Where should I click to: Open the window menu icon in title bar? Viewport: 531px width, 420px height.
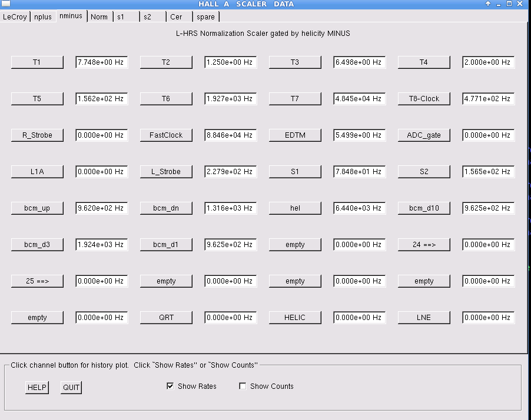[6, 4]
